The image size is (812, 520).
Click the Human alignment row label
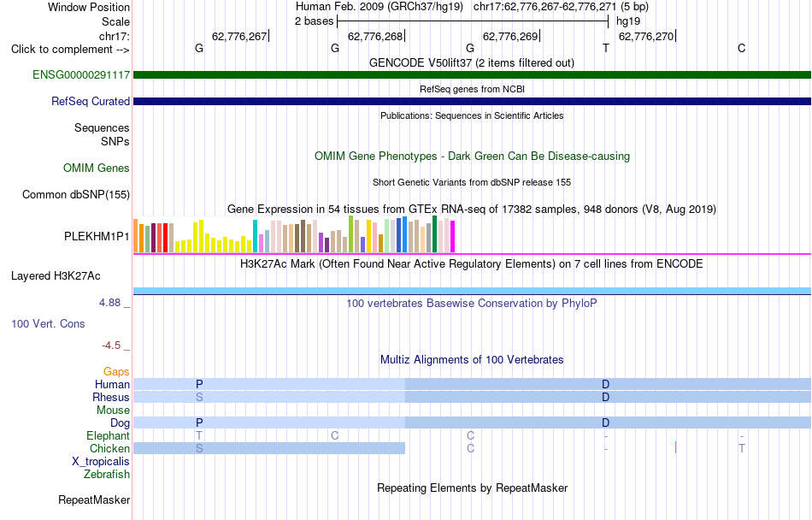(112, 384)
